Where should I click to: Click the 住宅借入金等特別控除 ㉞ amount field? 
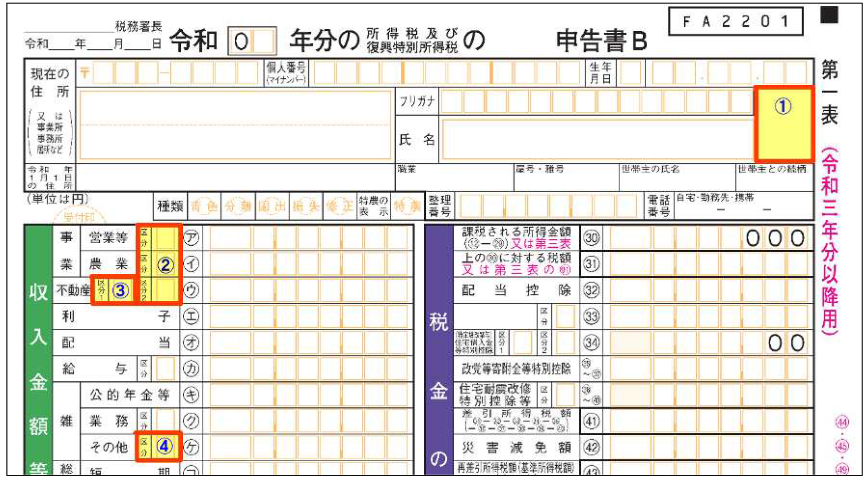point(708,342)
